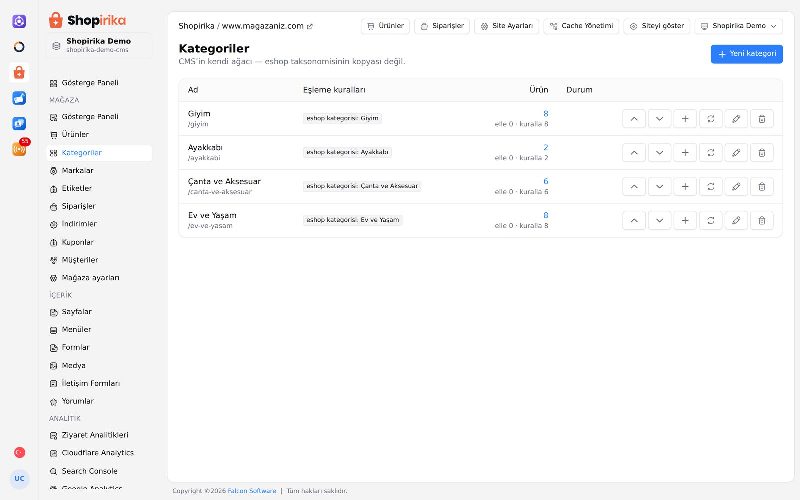This screenshot has width=800, height=500.
Task: Open Ürünler from top toolbar
Action: click(x=385, y=26)
